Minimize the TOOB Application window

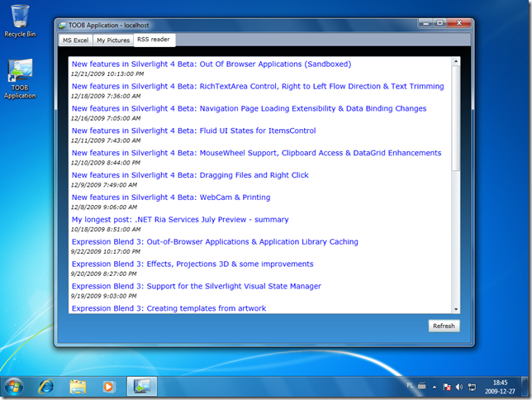(425, 23)
